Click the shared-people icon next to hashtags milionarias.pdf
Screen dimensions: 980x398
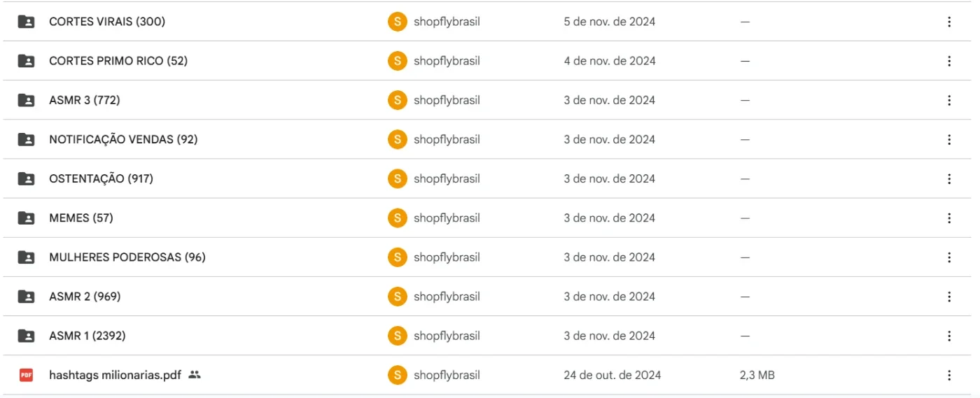tap(195, 375)
